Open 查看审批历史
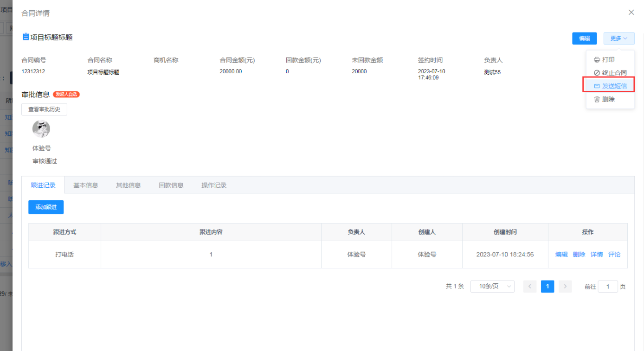Screen dimensions: 644x351 click(x=44, y=109)
